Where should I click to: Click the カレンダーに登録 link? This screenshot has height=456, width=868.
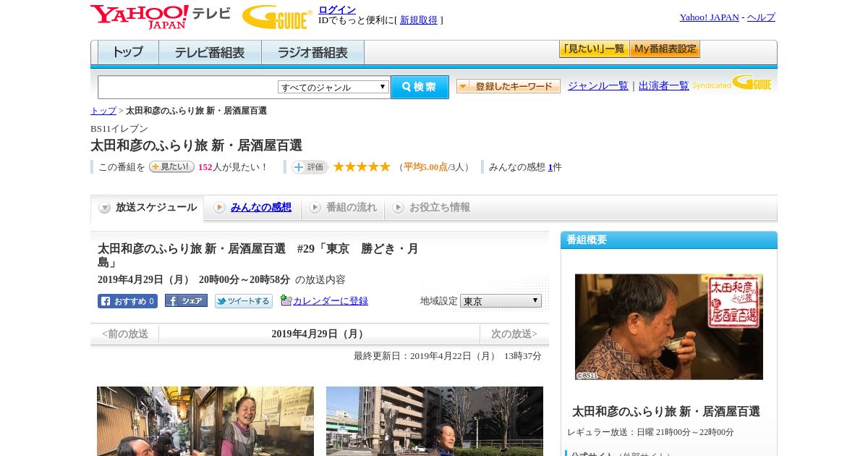(x=331, y=301)
